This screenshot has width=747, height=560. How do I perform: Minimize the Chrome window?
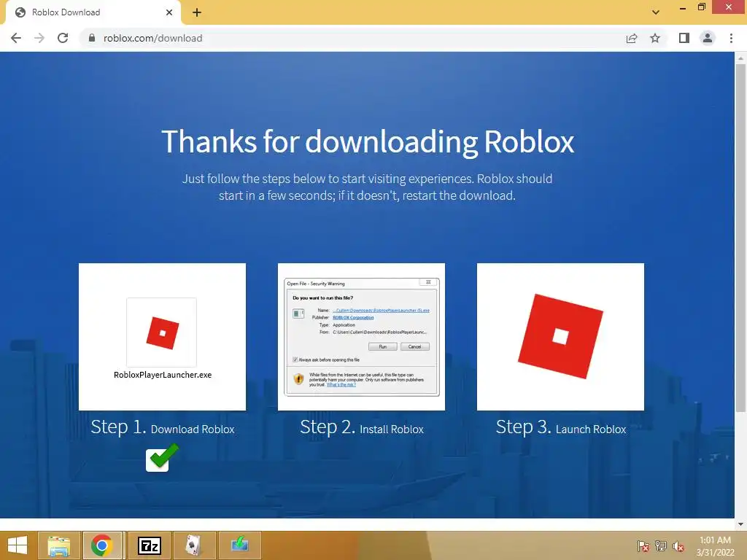tap(683, 7)
